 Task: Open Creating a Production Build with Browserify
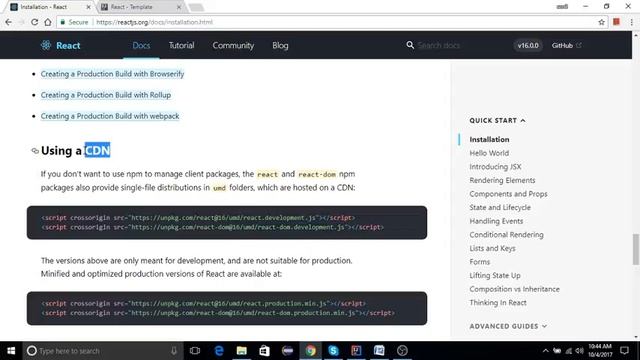coord(112,74)
